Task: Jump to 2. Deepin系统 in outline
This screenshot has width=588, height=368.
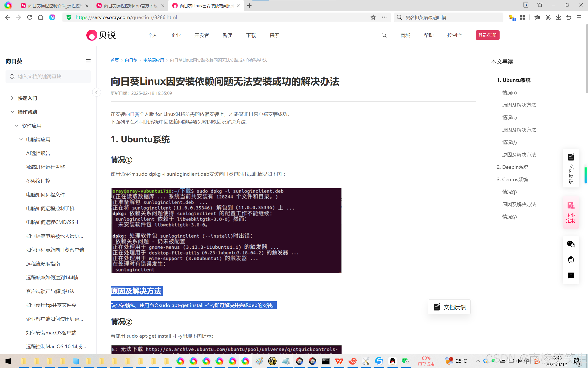Action: click(x=512, y=167)
